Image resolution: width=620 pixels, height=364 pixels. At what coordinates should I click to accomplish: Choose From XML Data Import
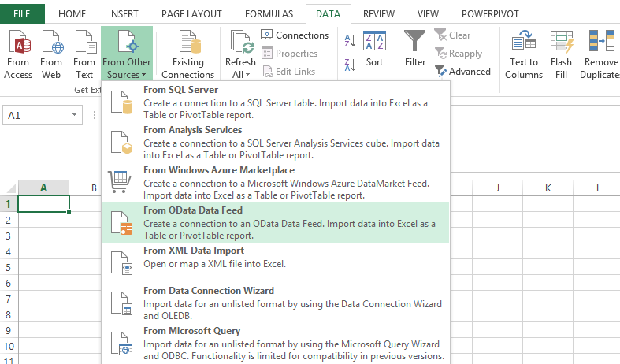point(276,262)
